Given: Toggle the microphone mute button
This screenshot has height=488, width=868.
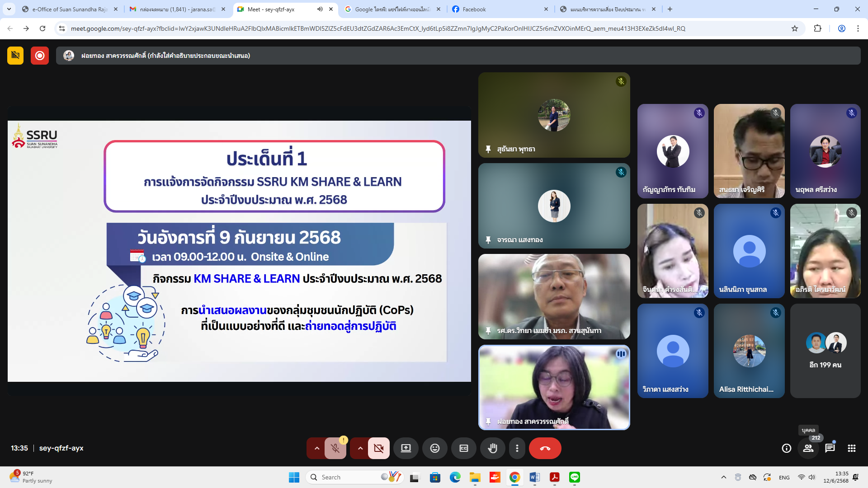Looking at the screenshot, I should [x=335, y=448].
